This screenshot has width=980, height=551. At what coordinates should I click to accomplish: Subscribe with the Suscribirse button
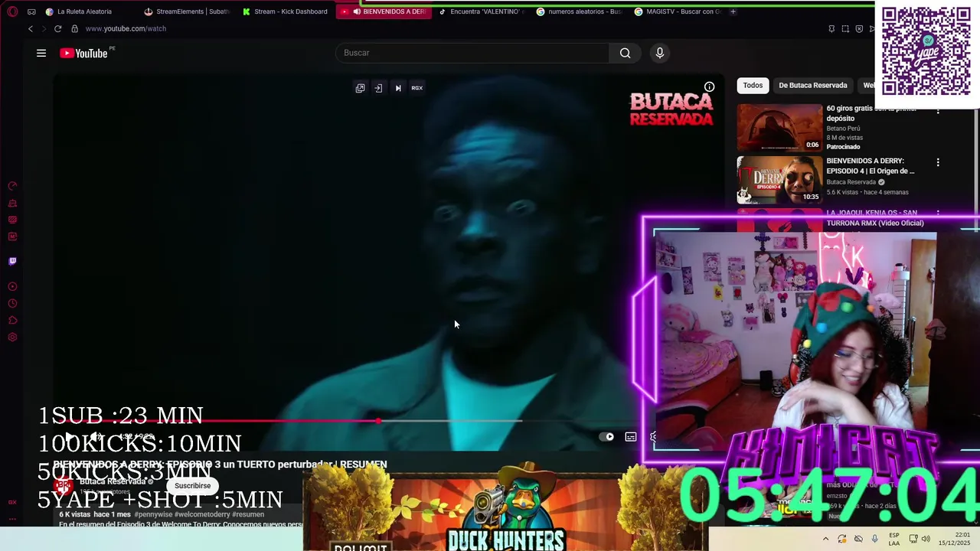(192, 486)
